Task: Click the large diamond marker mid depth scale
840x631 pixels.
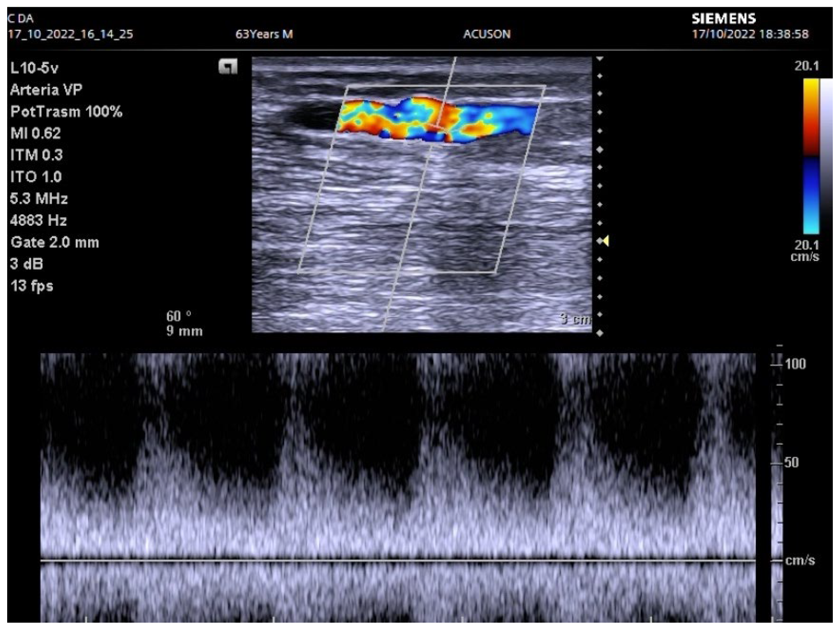Action: point(600,150)
